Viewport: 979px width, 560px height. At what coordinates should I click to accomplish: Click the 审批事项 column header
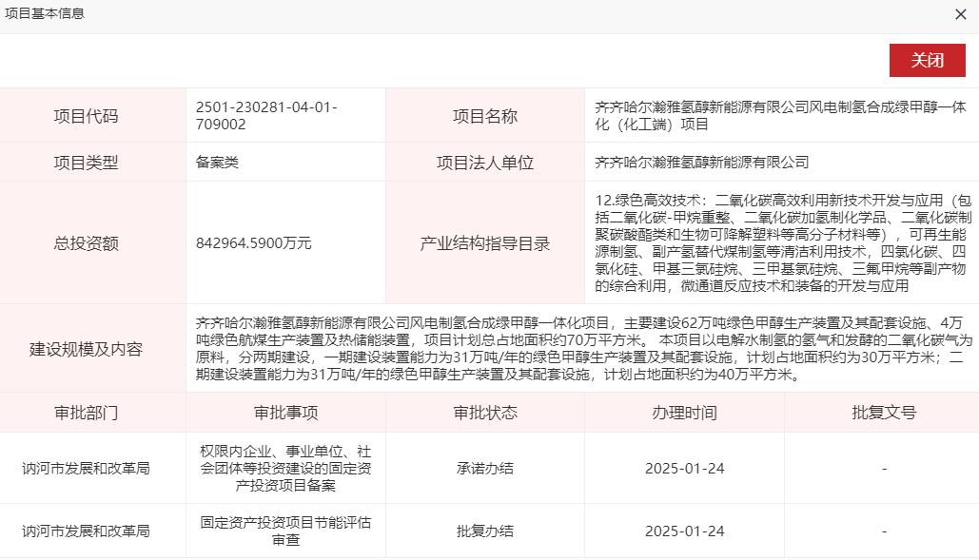click(x=285, y=413)
